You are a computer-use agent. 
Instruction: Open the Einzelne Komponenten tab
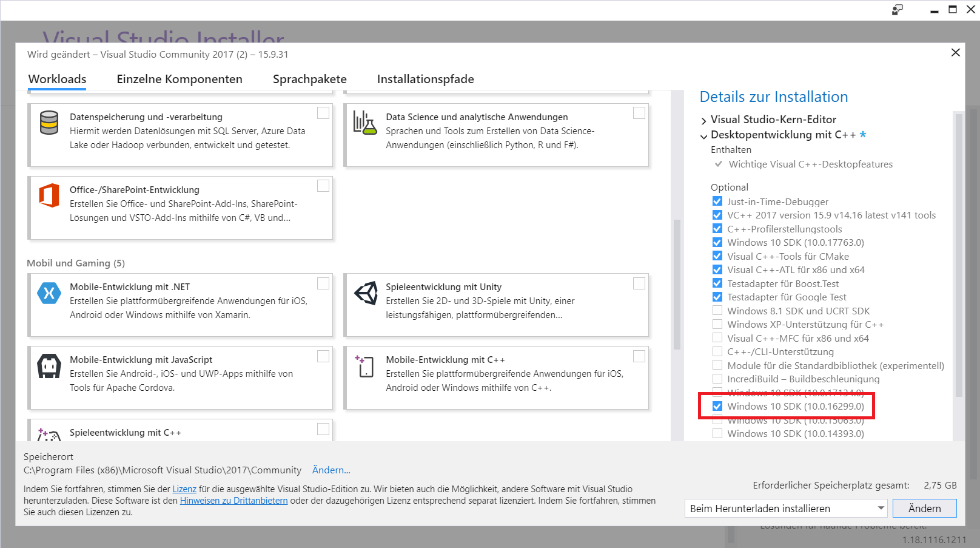click(180, 79)
